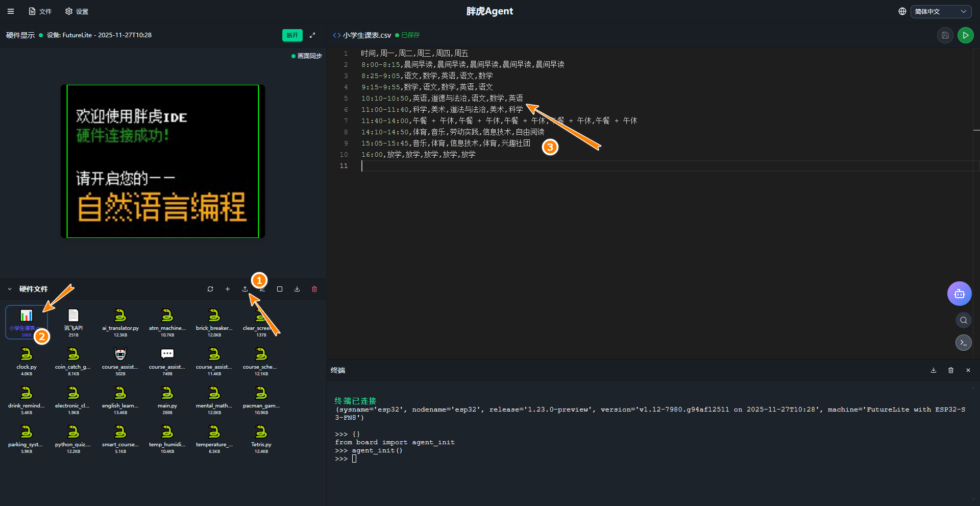Open the 简体中文 language dropdown
The image size is (980, 506).
(x=941, y=11)
